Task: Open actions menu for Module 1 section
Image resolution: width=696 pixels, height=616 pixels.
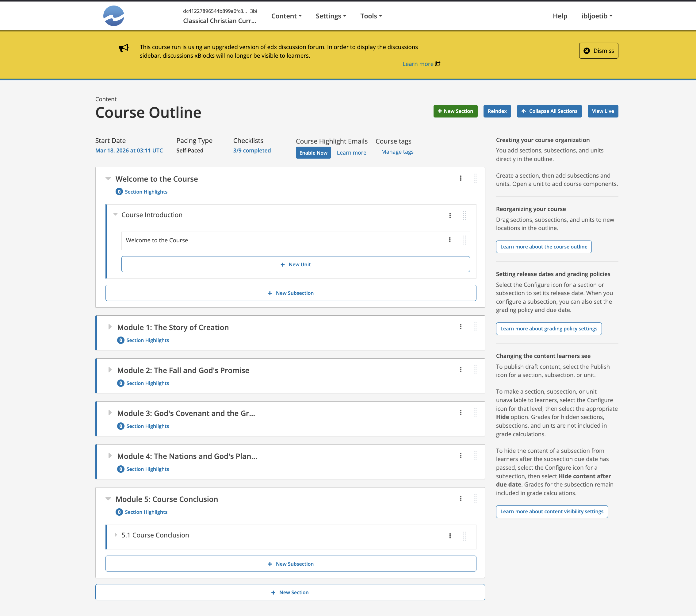Action: tap(461, 327)
